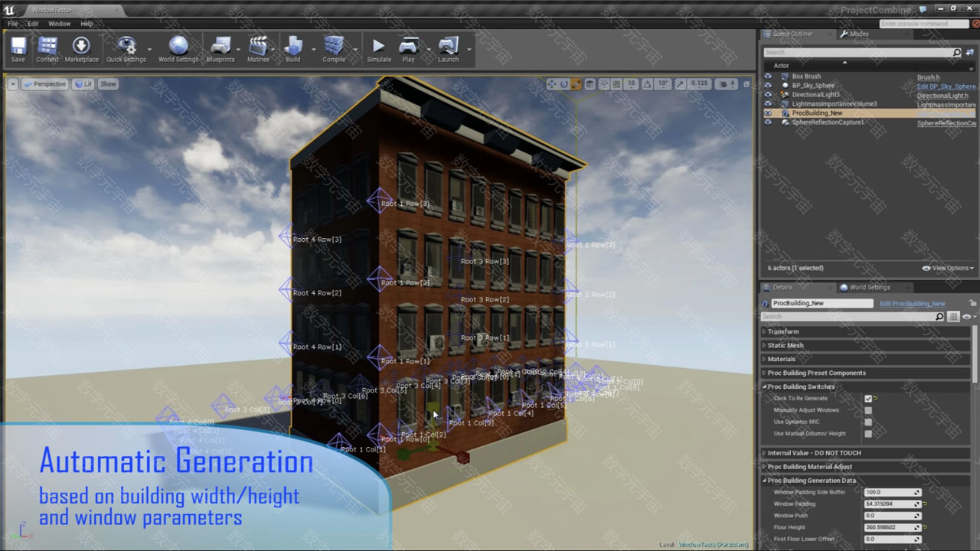Open the Lit view mode dropdown
Image resolution: width=980 pixels, height=551 pixels.
click(83, 84)
